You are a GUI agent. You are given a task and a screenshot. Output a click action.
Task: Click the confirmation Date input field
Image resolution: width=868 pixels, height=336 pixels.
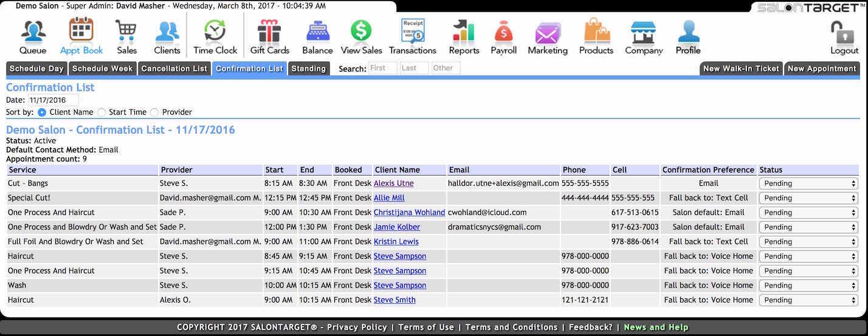pyautogui.click(x=53, y=100)
